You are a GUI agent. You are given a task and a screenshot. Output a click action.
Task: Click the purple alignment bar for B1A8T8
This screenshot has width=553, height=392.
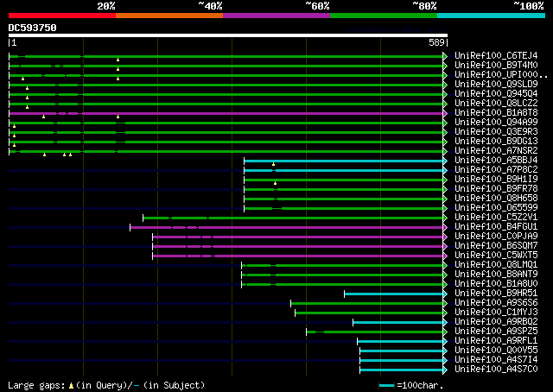point(226,113)
